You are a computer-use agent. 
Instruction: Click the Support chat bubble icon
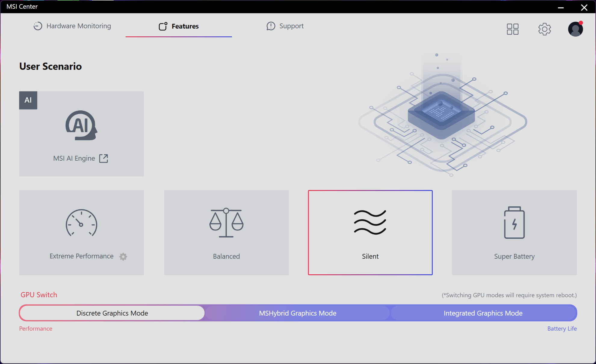click(271, 26)
